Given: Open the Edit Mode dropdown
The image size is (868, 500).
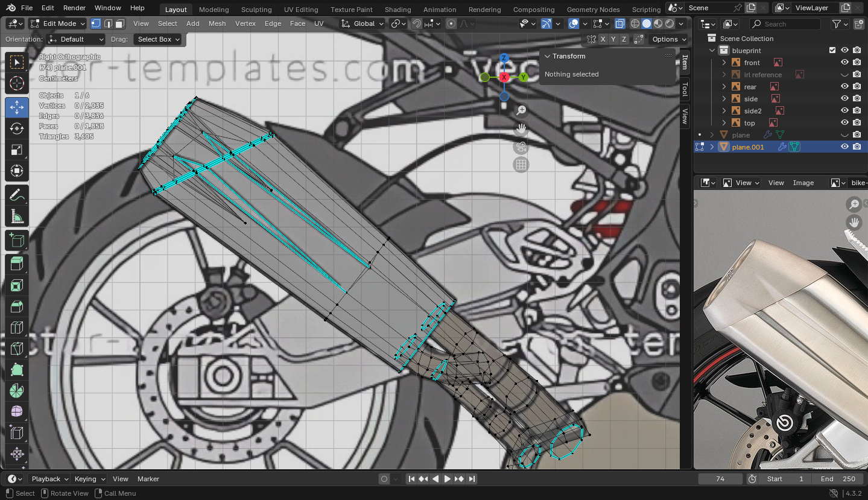Looking at the screenshot, I should coord(58,24).
